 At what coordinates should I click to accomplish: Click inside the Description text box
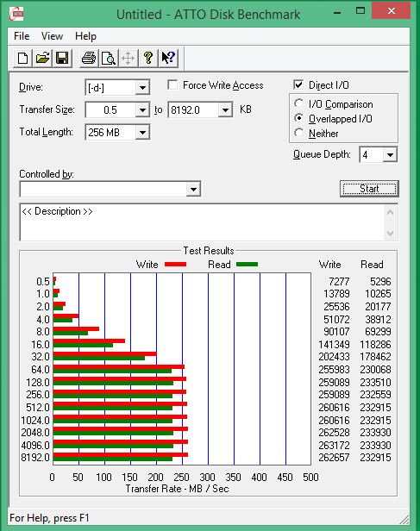pos(202,222)
